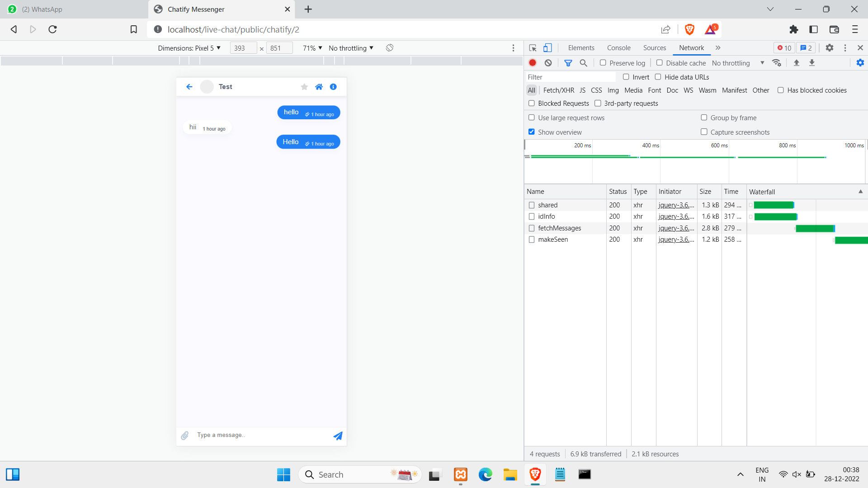The width and height of the screenshot is (868, 488).
Task: Toggle the network filter funnel icon
Action: pyautogui.click(x=568, y=63)
